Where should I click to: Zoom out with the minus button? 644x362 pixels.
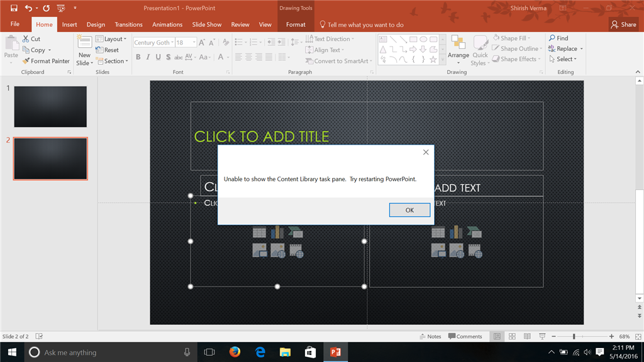553,336
